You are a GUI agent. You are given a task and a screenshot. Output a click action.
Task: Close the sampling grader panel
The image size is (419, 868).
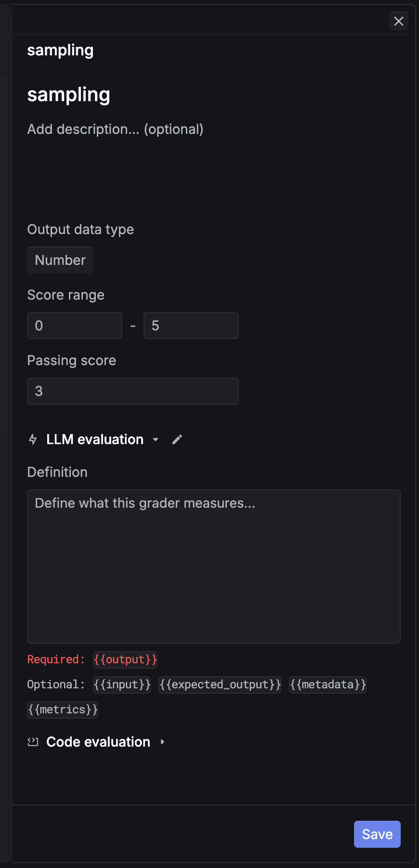399,21
